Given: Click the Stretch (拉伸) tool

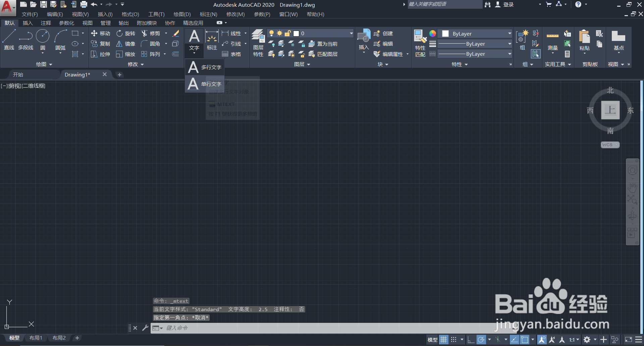Looking at the screenshot, I should pyautogui.click(x=101, y=54).
